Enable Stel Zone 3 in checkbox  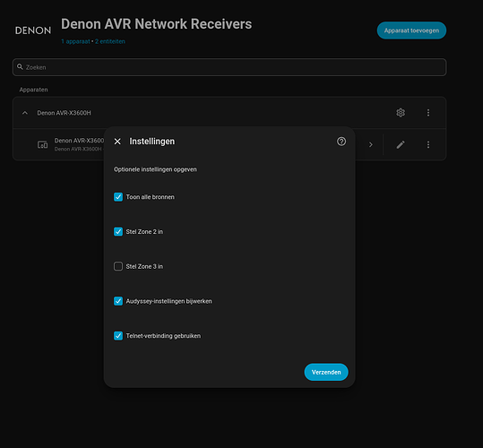point(118,266)
